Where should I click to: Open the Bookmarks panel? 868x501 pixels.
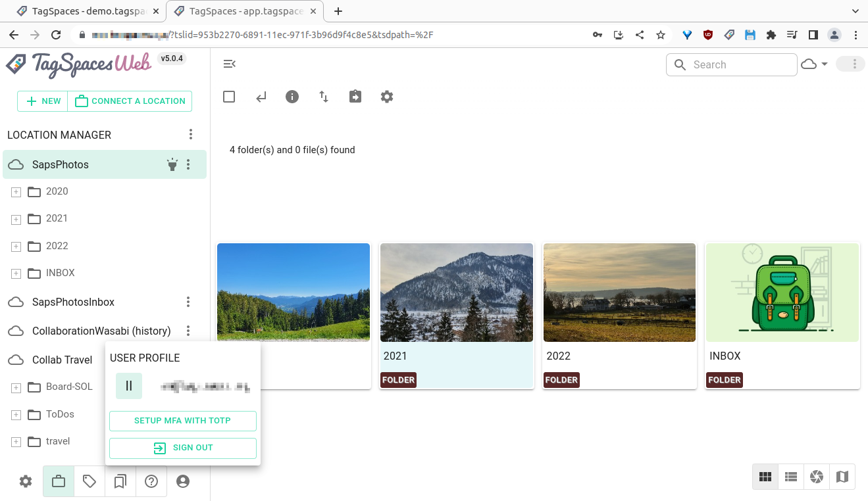[120, 481]
